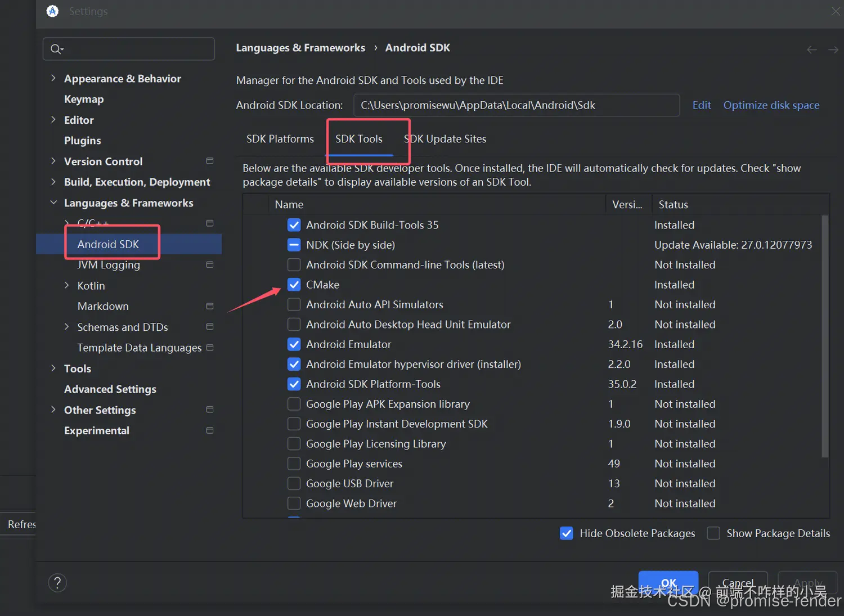Viewport: 844px width, 616px height.
Task: Click project-level icon beside JVM Logging
Action: (210, 264)
